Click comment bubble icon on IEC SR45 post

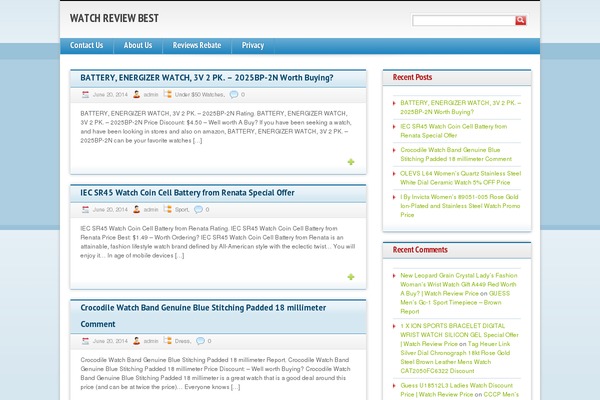pyautogui.click(x=198, y=209)
